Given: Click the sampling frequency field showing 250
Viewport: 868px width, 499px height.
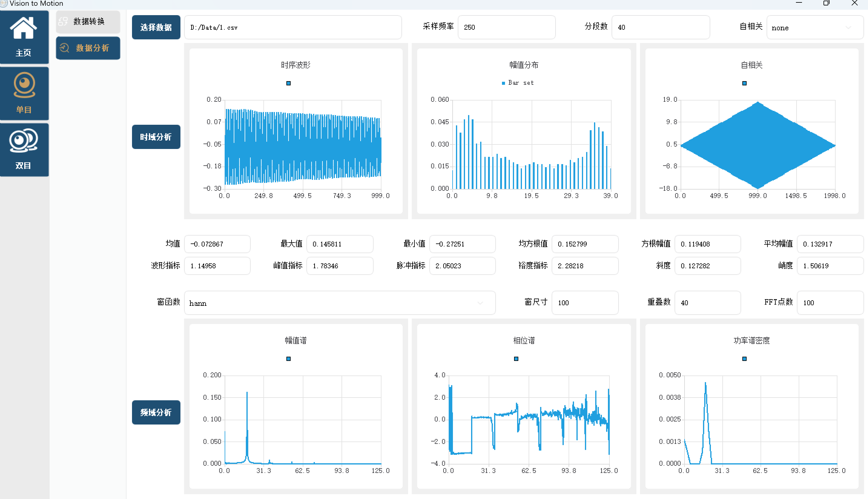Looking at the screenshot, I should pyautogui.click(x=506, y=28).
